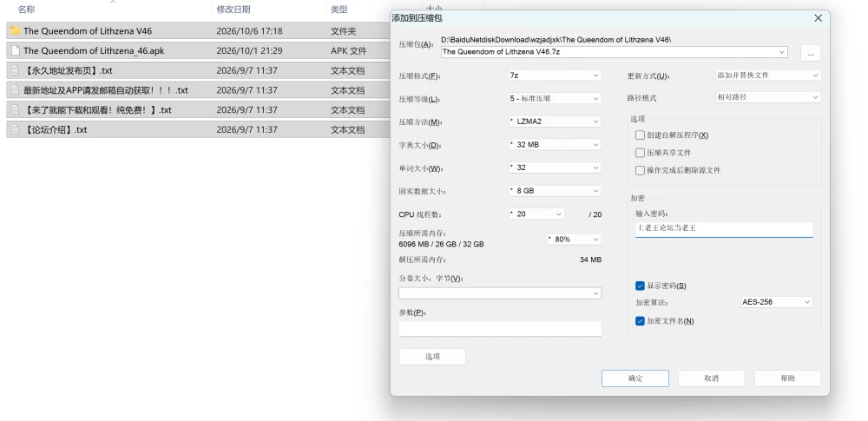Open memory usage dropdown showing 80%
Viewport: 868px width, 421px height.
pos(574,240)
